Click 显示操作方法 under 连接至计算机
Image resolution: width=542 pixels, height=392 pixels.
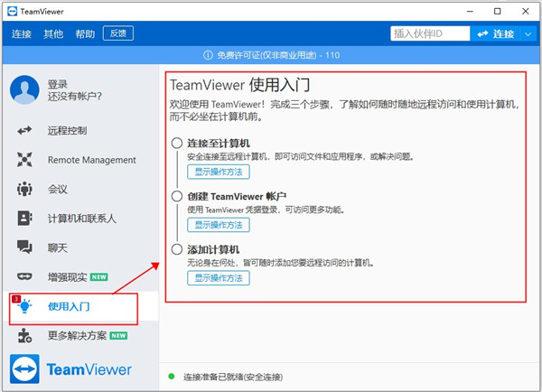[x=219, y=172]
